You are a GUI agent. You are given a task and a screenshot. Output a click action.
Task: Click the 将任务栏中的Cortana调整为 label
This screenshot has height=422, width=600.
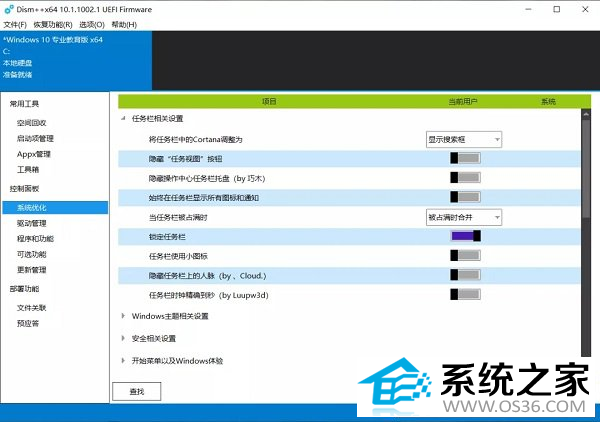(x=196, y=140)
